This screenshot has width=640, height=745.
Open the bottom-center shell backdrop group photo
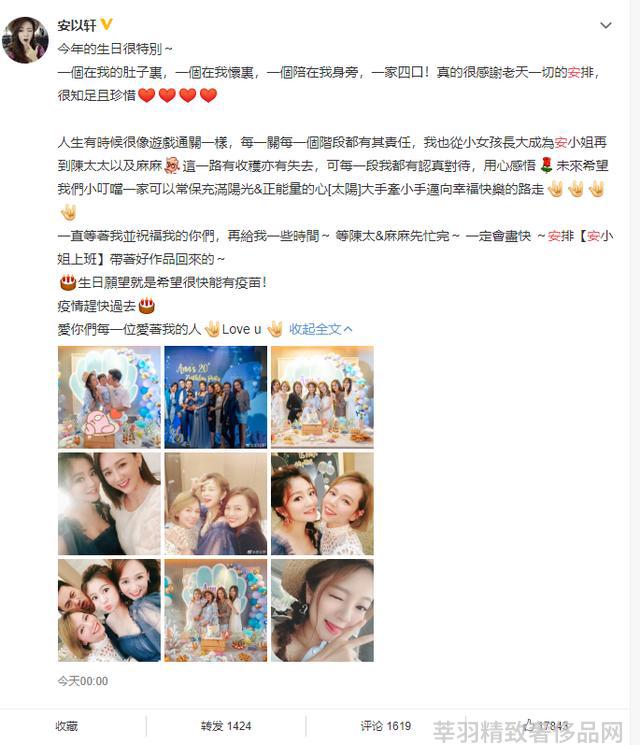pyautogui.click(x=216, y=610)
